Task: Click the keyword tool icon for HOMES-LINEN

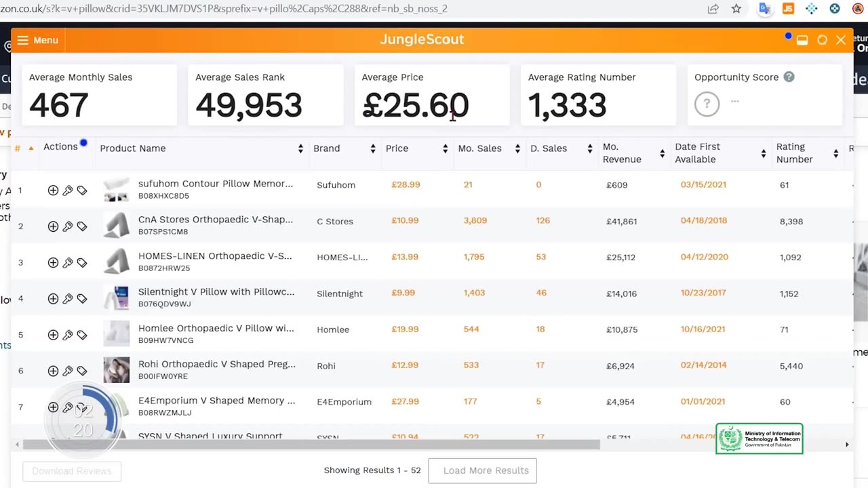Action: pyautogui.click(x=68, y=262)
